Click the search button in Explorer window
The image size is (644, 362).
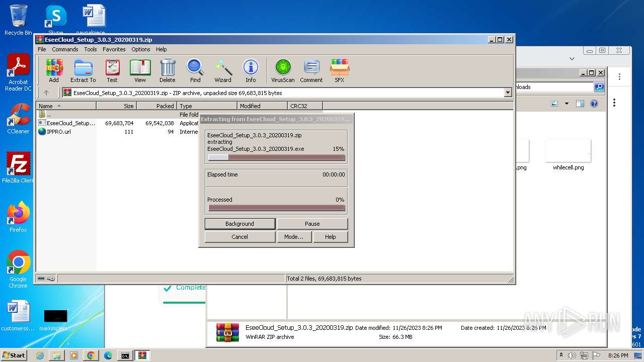coord(599,87)
